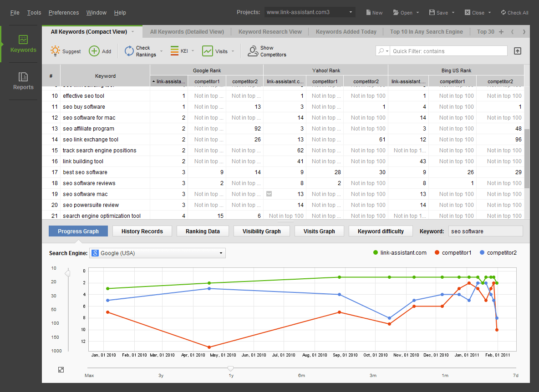Toggle competitor2 series in graph legend
The width and height of the screenshot is (539, 392).
click(498, 253)
